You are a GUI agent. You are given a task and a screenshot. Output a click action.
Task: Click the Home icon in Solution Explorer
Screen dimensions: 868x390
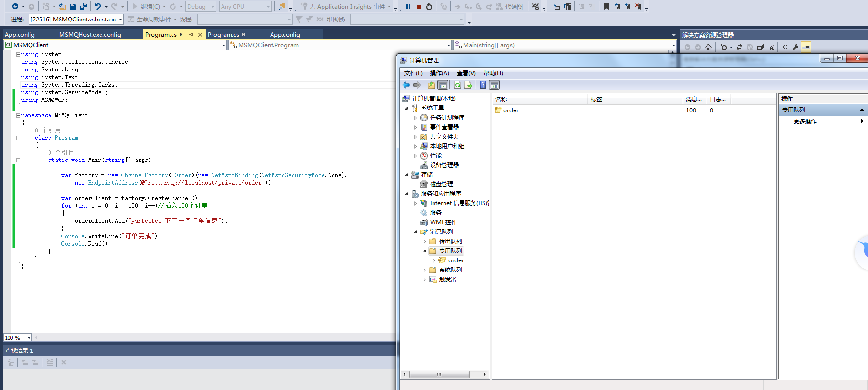708,47
